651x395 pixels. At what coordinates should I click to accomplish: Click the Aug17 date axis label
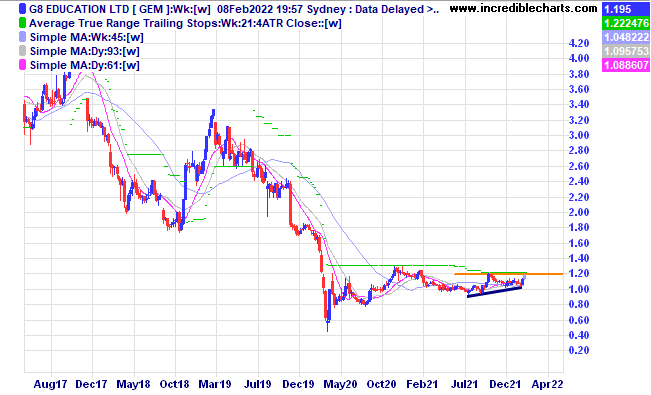[50, 384]
